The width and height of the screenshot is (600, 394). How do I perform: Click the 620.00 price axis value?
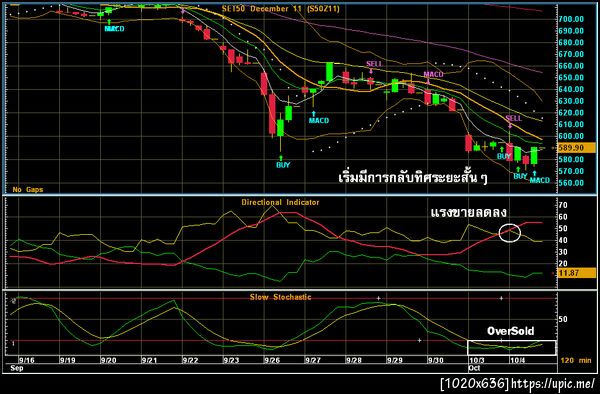coord(571,112)
